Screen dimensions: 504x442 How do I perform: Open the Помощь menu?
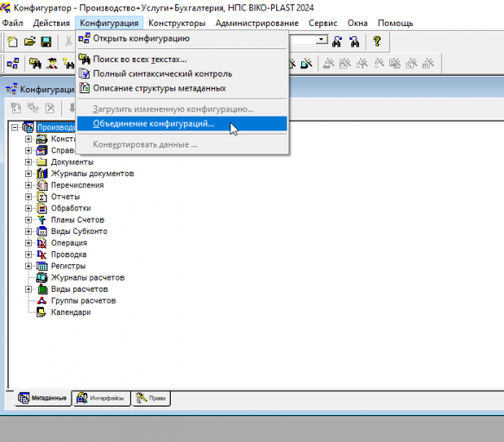pyautogui.click(x=395, y=23)
